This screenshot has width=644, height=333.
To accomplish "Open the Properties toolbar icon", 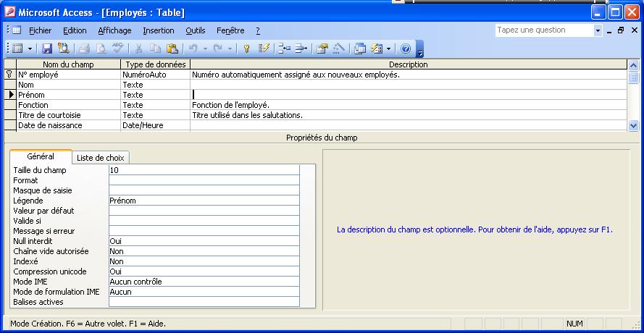I will point(322,49).
